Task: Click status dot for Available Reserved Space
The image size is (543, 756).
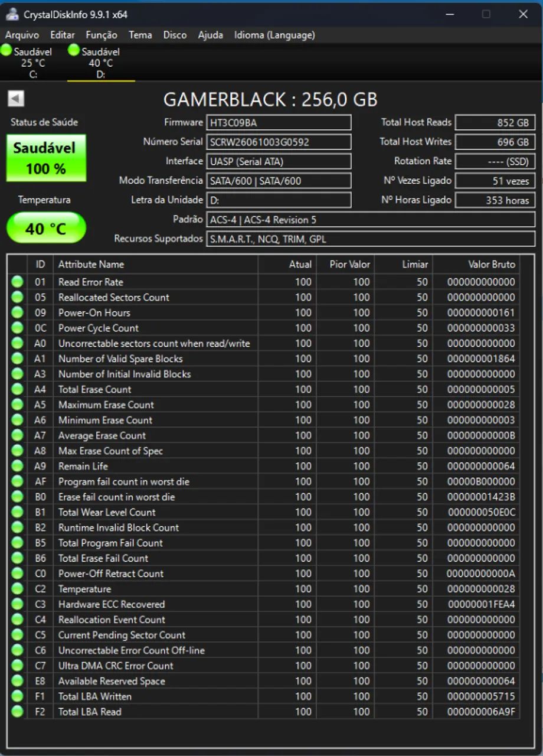Action: (x=17, y=681)
